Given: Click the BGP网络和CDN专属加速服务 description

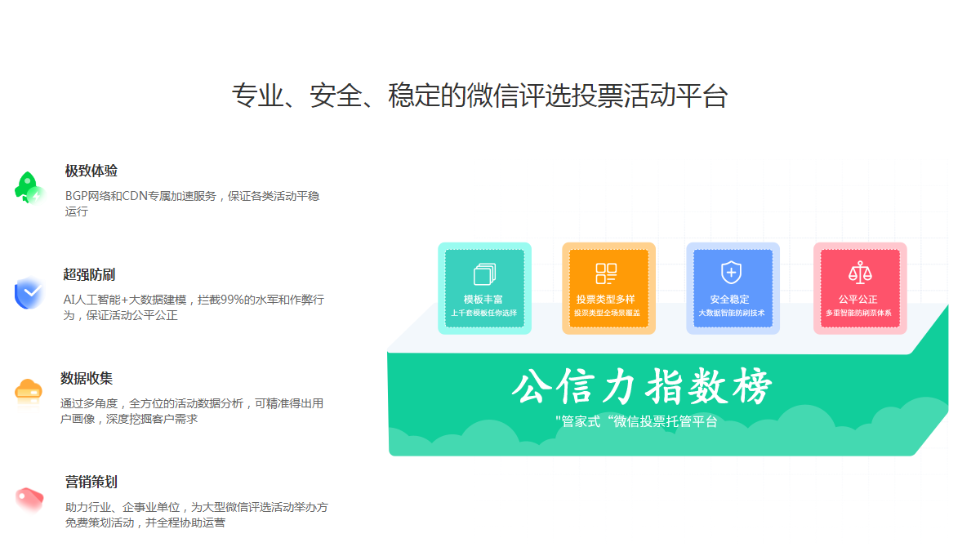Looking at the screenshot, I should [192, 203].
